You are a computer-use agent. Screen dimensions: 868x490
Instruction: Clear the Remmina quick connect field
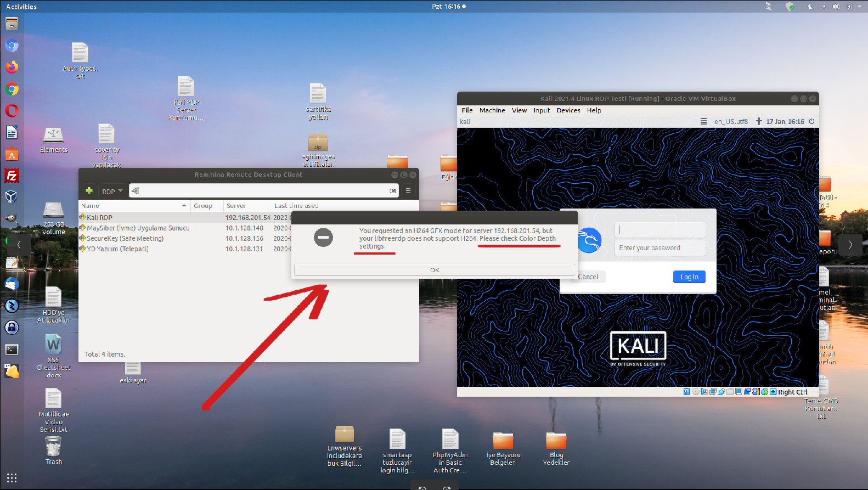(x=393, y=191)
